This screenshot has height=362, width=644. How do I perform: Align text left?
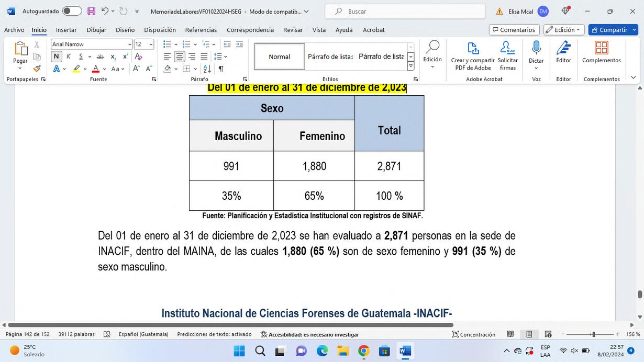tap(168, 56)
